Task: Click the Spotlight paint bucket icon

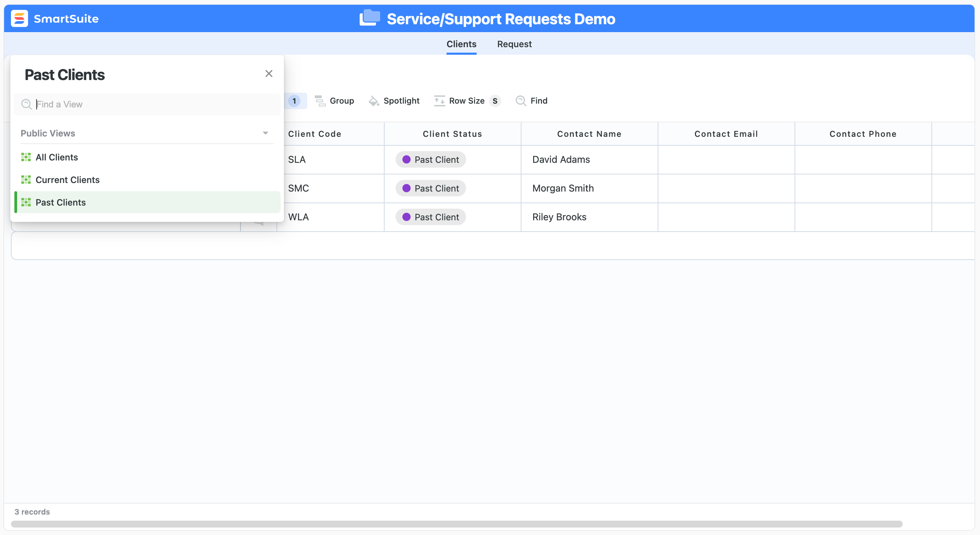Action: pos(374,101)
